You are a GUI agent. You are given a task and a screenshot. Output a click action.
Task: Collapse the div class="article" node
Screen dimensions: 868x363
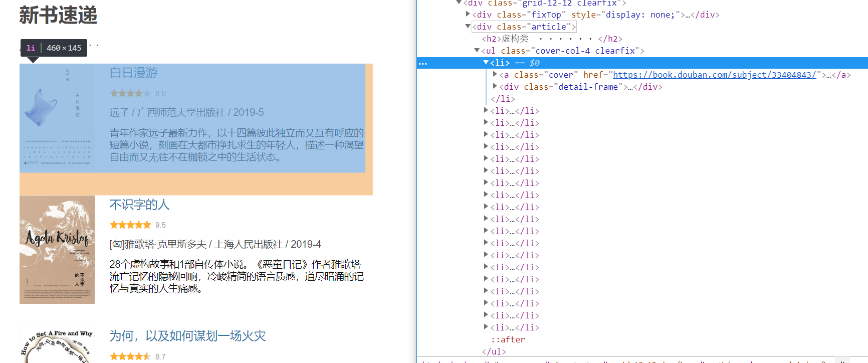pyautogui.click(x=468, y=26)
